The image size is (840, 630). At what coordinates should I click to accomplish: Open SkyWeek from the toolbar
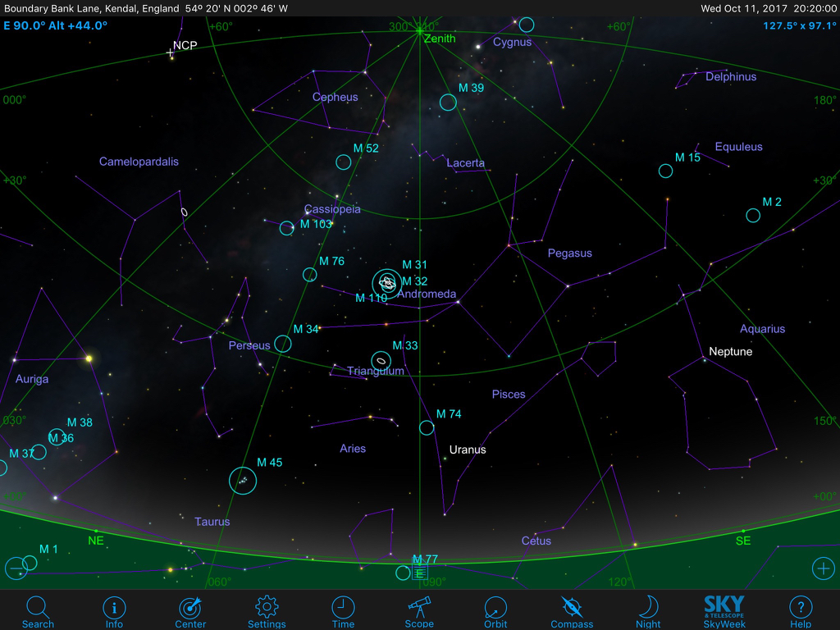(x=724, y=611)
